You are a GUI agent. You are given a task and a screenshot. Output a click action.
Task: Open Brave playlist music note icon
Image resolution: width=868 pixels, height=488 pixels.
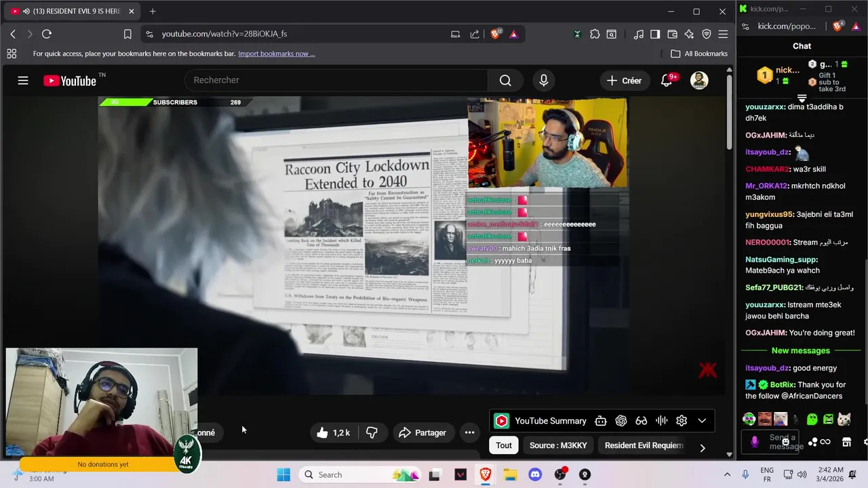[x=639, y=34]
